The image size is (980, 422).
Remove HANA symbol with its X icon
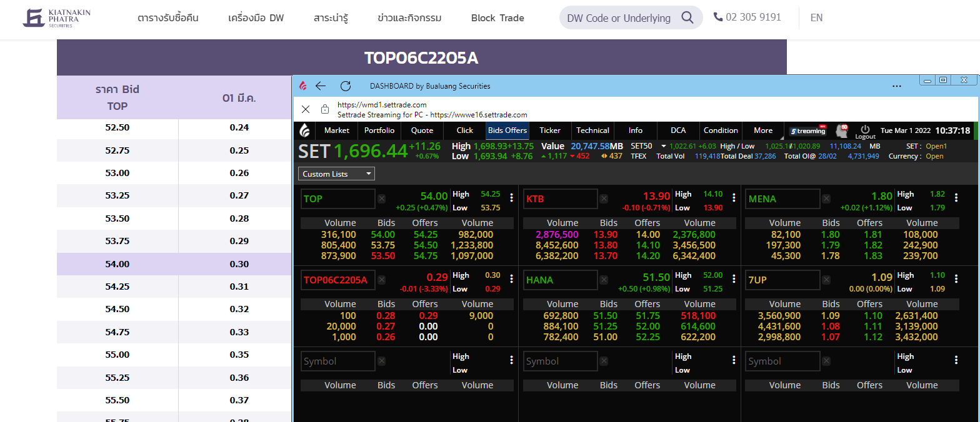tap(604, 280)
